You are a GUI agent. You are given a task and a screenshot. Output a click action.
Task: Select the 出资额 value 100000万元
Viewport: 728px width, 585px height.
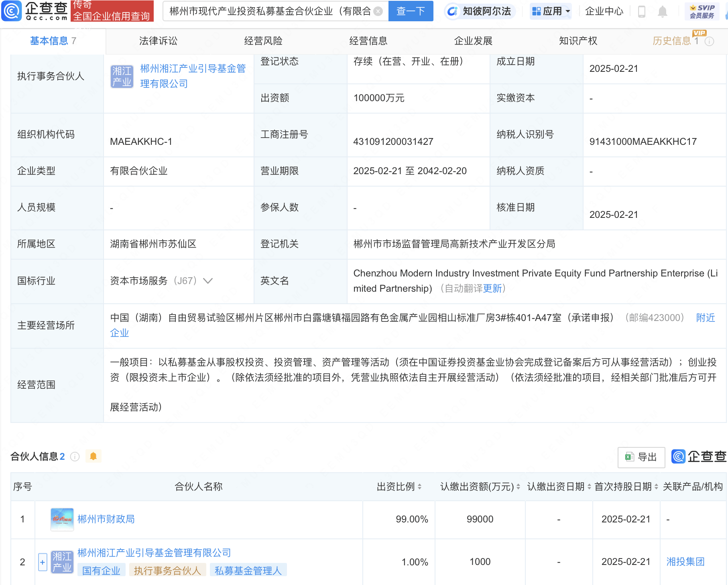(379, 98)
